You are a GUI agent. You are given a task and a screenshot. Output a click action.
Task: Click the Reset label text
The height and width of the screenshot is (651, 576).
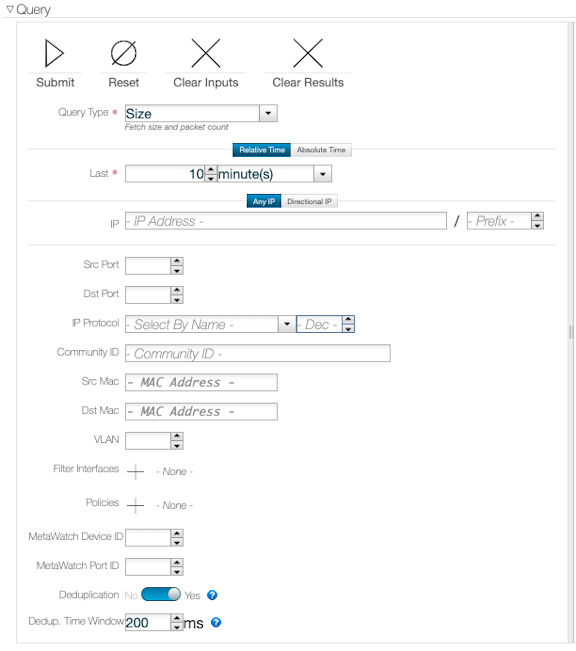pos(123,82)
